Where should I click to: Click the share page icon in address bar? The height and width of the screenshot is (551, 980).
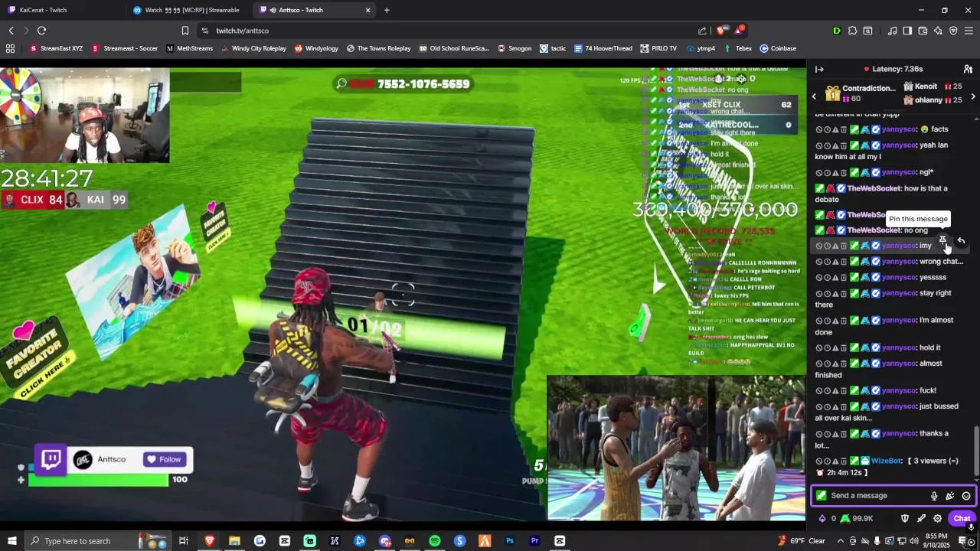[x=702, y=31]
